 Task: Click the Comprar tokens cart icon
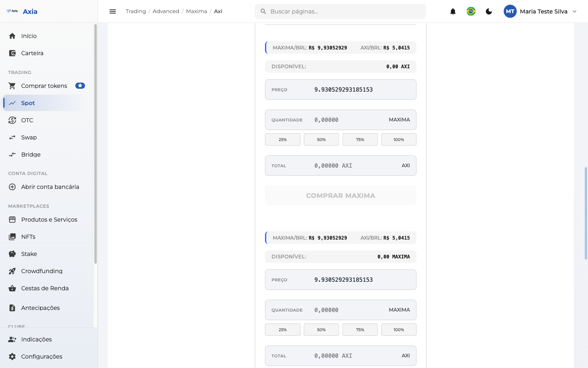tap(12, 86)
